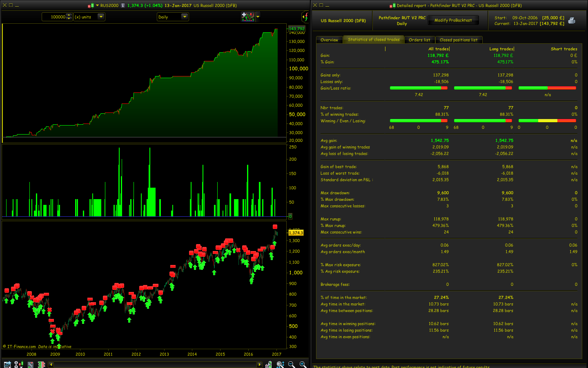588x368 pixels.
Task: Click the magnifier with vertical arrows icon
Action: tap(280, 364)
